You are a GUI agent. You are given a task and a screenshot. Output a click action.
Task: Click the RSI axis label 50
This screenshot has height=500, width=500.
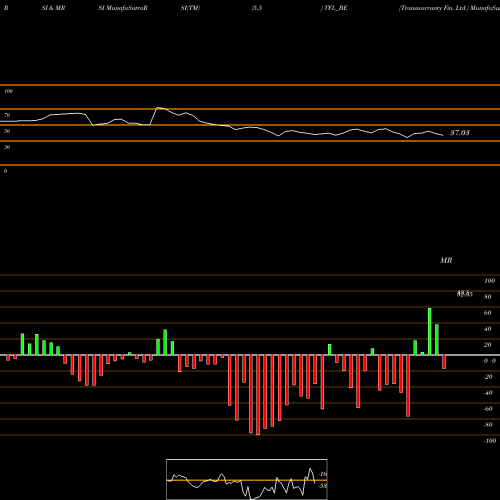[x=7, y=131]
